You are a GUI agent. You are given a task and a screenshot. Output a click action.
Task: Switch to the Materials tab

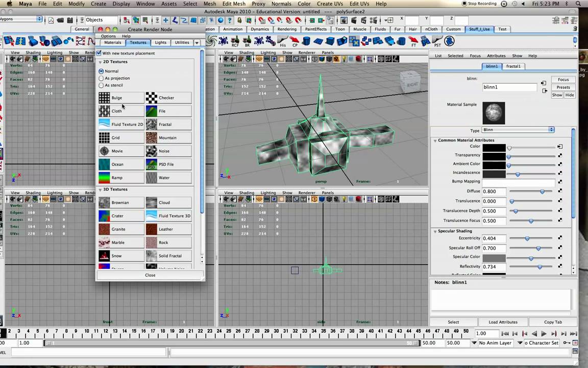pyautogui.click(x=112, y=42)
